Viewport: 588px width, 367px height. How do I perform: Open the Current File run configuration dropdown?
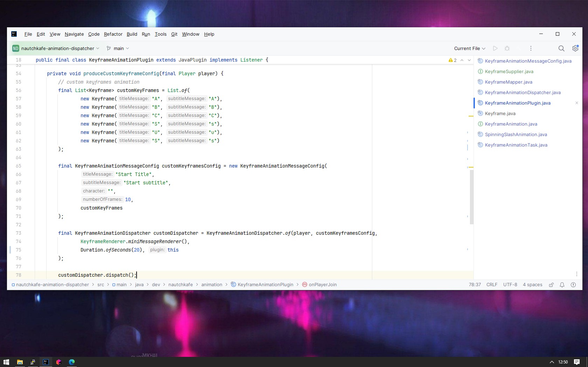point(470,48)
